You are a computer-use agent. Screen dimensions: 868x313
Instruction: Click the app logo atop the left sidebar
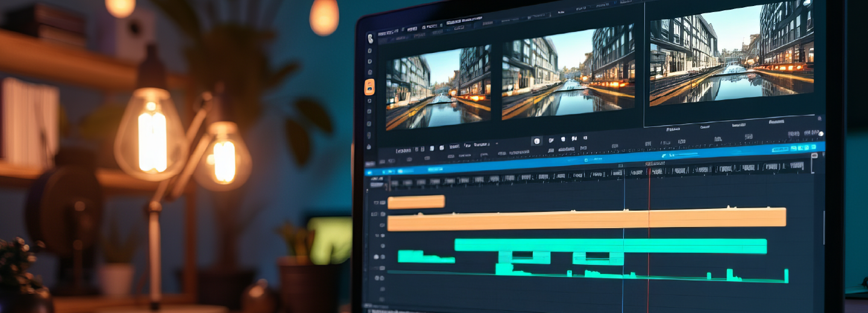(x=370, y=38)
